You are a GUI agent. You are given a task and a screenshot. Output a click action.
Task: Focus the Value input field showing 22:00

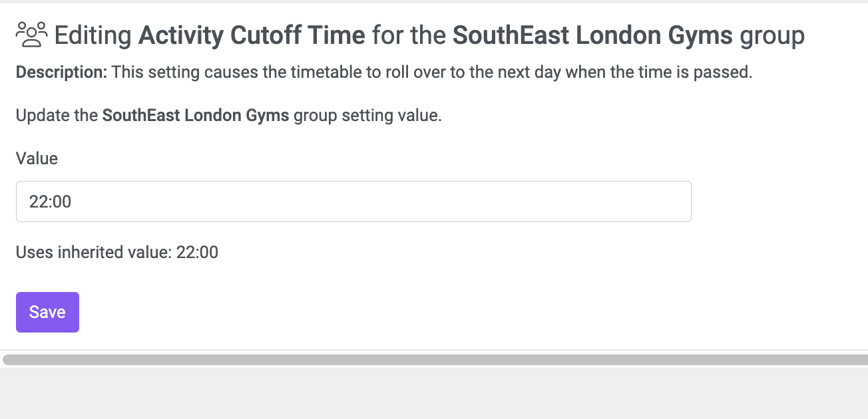pyautogui.click(x=353, y=202)
